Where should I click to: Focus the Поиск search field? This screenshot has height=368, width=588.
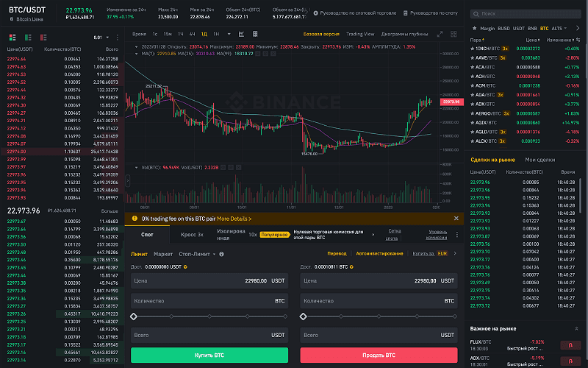pyautogui.click(x=526, y=14)
